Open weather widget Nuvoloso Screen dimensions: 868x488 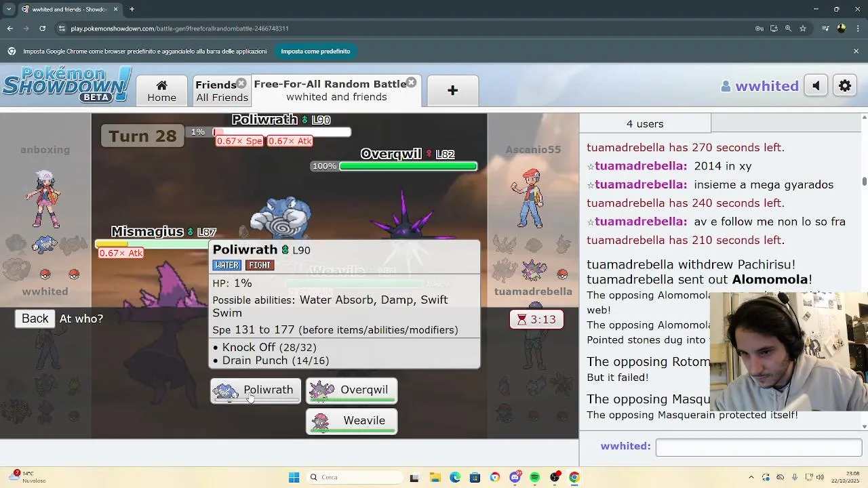27,477
